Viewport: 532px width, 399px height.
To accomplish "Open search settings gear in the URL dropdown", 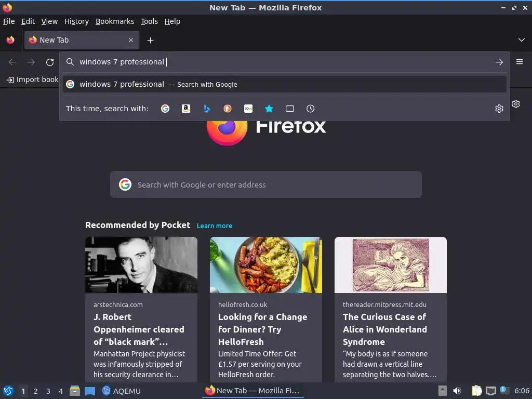I will tap(499, 109).
